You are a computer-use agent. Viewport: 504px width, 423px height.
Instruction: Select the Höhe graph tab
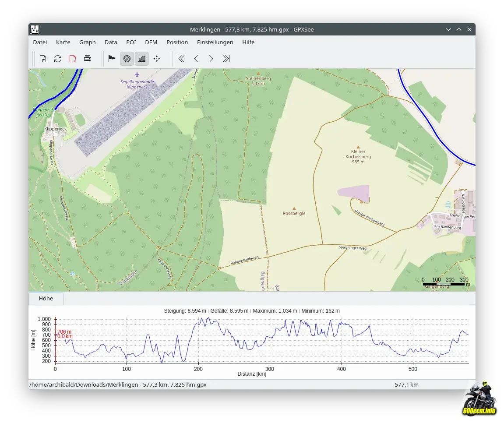click(46, 299)
